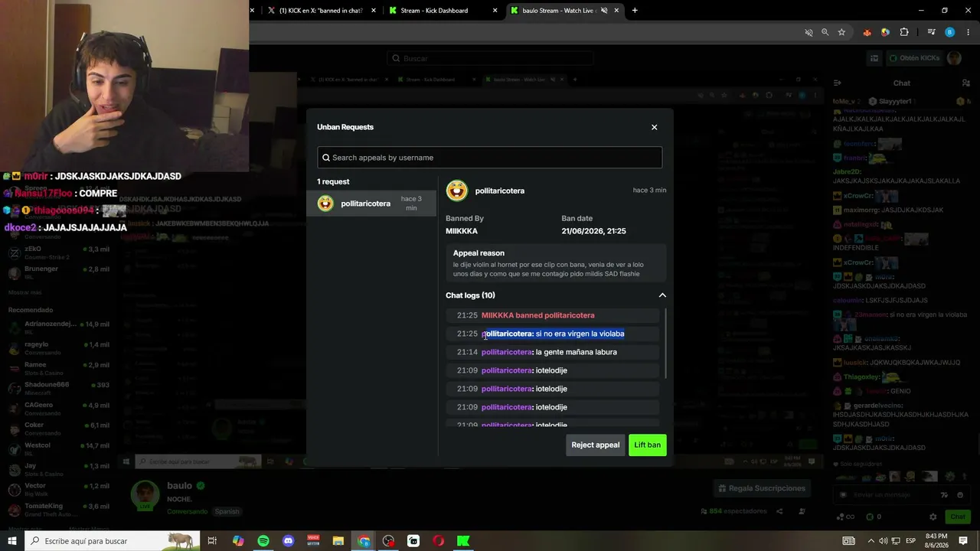Unmute the baulo Stream tab audio icon
The height and width of the screenshot is (551, 980).
point(604,11)
